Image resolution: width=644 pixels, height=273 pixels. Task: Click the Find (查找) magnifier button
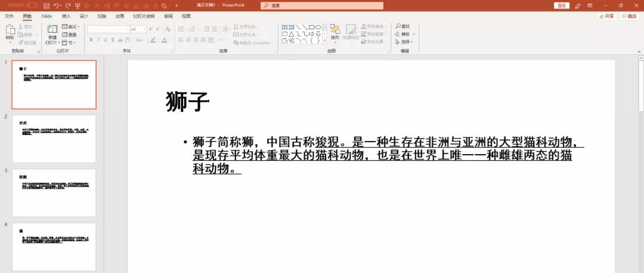click(402, 26)
